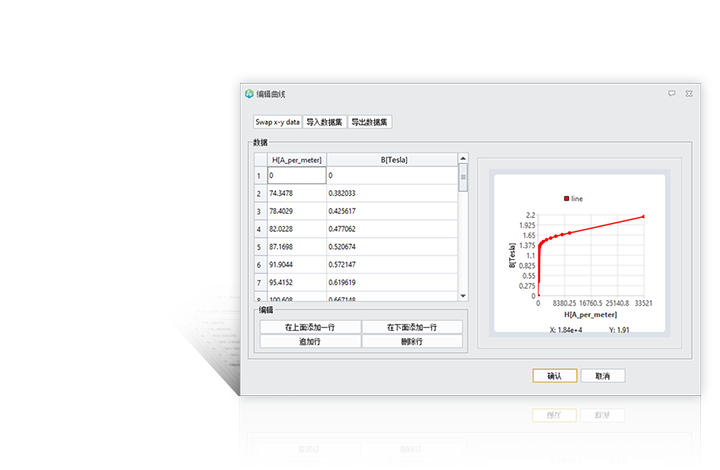720x470 pixels.
Task: Click 导入数据集 to import dataset
Action: coord(324,122)
